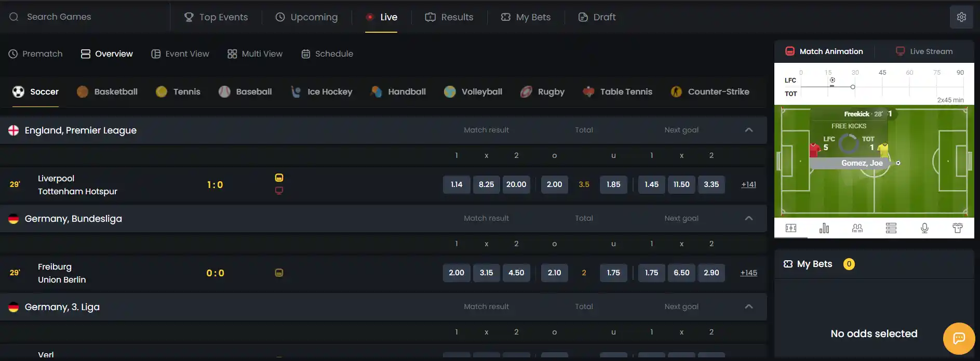Pick next goal Tottenham odds 3.35
Viewport: 980px width, 361px height.
711,184
